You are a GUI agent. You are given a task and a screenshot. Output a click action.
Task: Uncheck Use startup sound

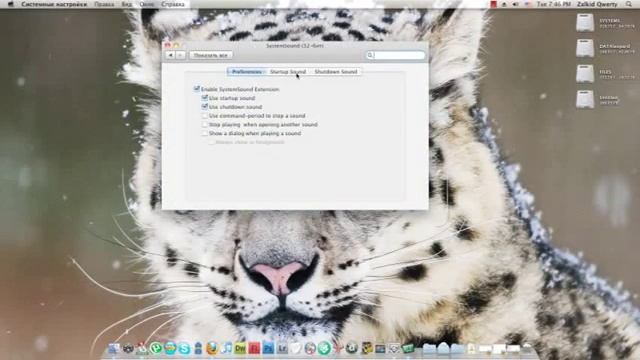coord(205,98)
